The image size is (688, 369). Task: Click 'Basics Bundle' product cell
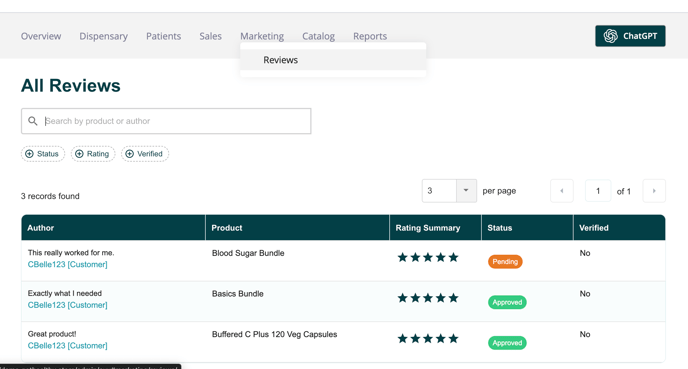(237, 294)
